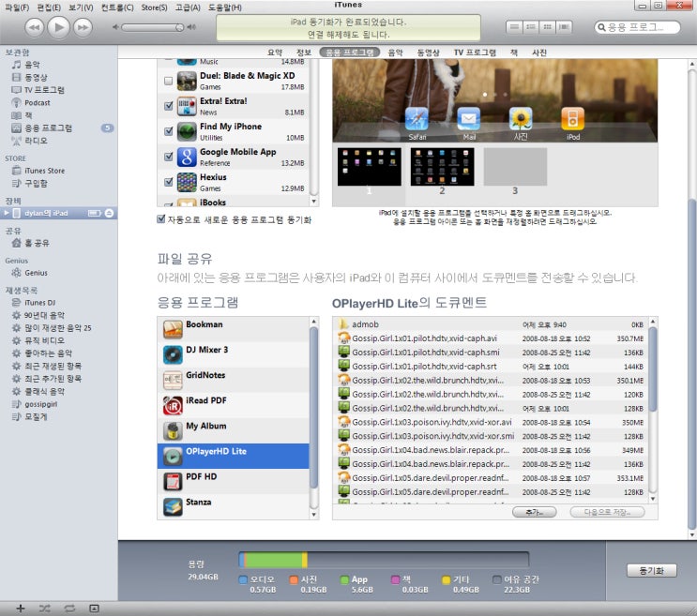
Task: Select PDF HD in file sharing apps
Action: pyautogui.click(x=233, y=481)
